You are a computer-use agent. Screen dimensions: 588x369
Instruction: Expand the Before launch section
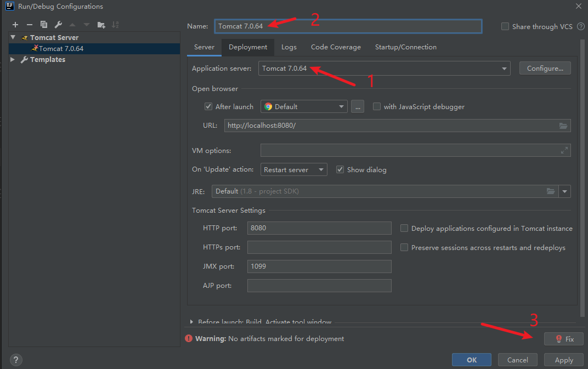click(x=191, y=322)
